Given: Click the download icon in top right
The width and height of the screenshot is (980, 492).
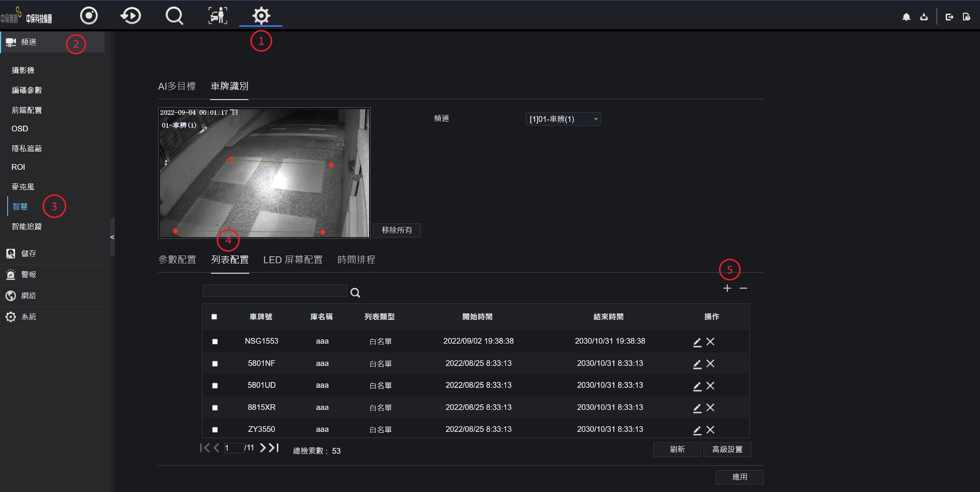Looking at the screenshot, I should [924, 17].
